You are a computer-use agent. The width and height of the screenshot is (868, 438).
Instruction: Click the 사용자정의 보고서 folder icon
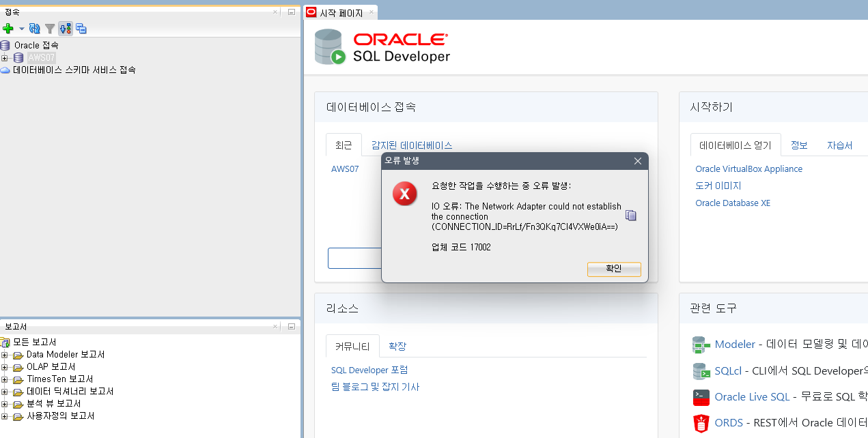point(18,416)
